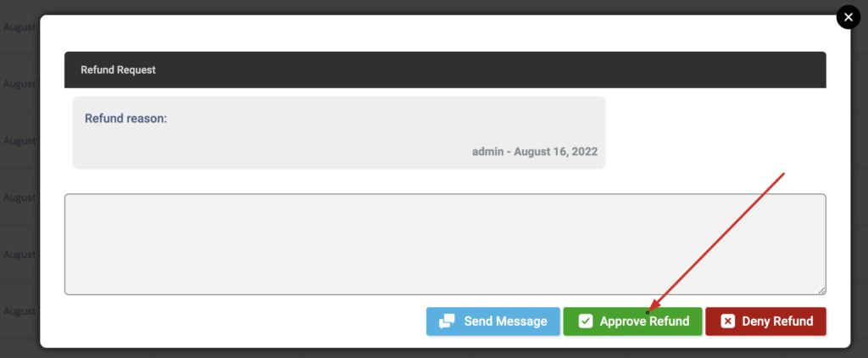Click the topmost August row behind the dialog
This screenshot has width=868, height=358.
pyautogui.click(x=19, y=27)
